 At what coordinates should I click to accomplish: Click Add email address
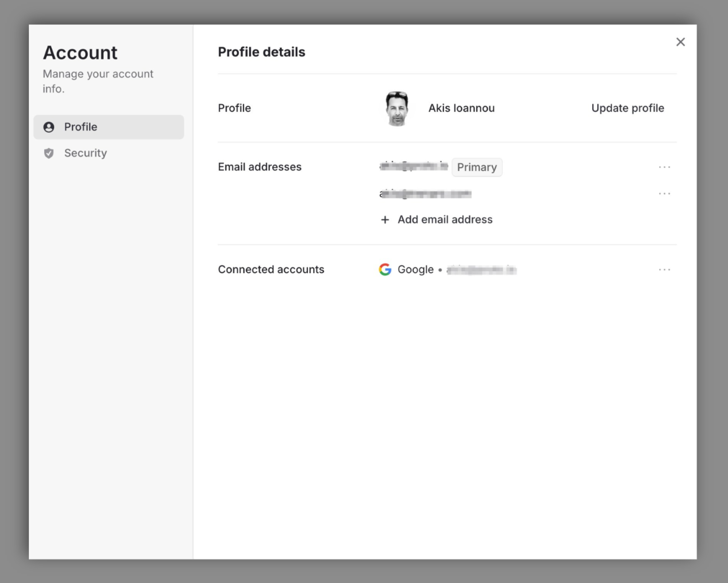click(x=445, y=220)
